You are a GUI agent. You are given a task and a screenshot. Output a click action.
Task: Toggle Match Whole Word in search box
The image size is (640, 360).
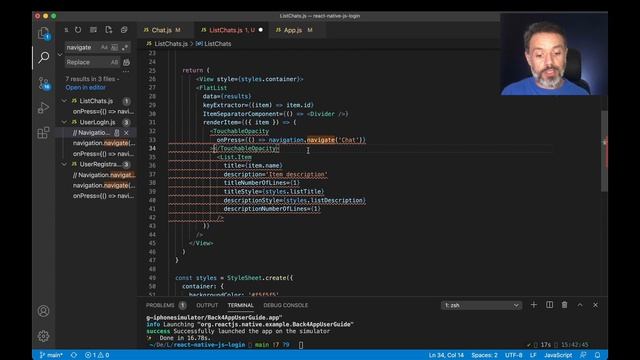coord(114,47)
